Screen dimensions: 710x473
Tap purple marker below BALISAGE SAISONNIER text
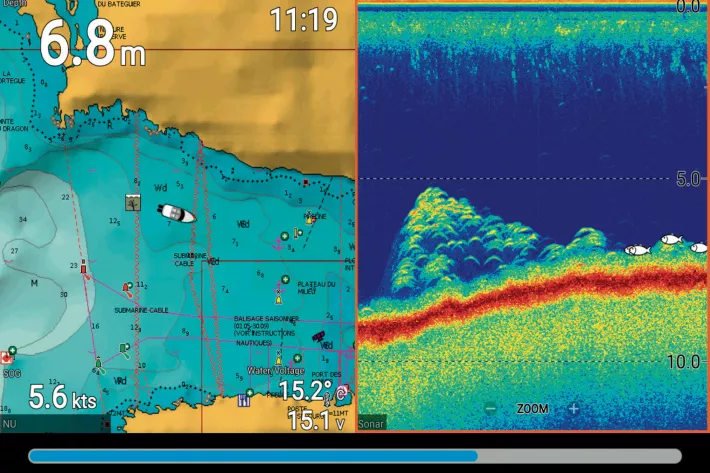(x=318, y=336)
